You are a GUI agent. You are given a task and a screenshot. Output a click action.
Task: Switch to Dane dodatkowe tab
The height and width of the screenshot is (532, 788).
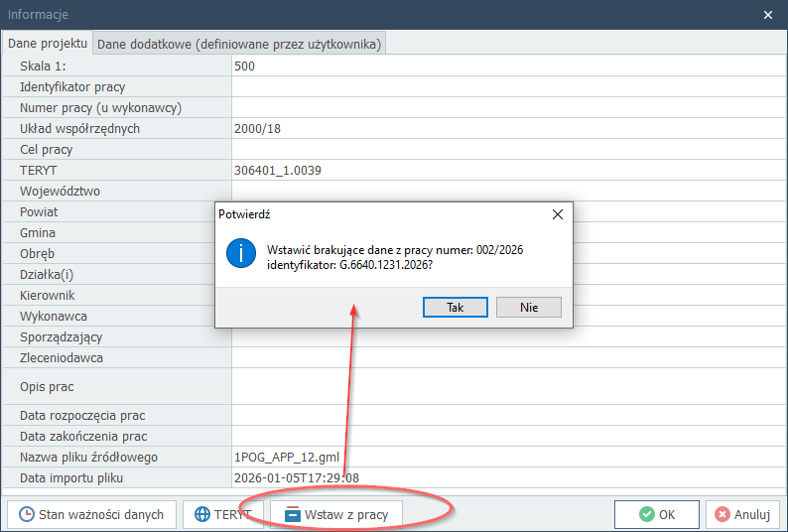pos(238,43)
